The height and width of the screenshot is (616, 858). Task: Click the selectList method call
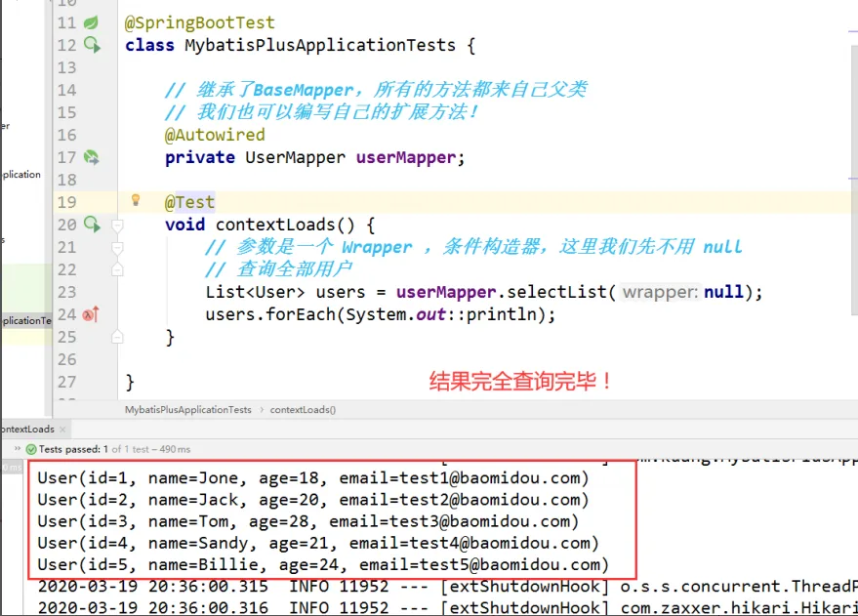click(x=556, y=292)
